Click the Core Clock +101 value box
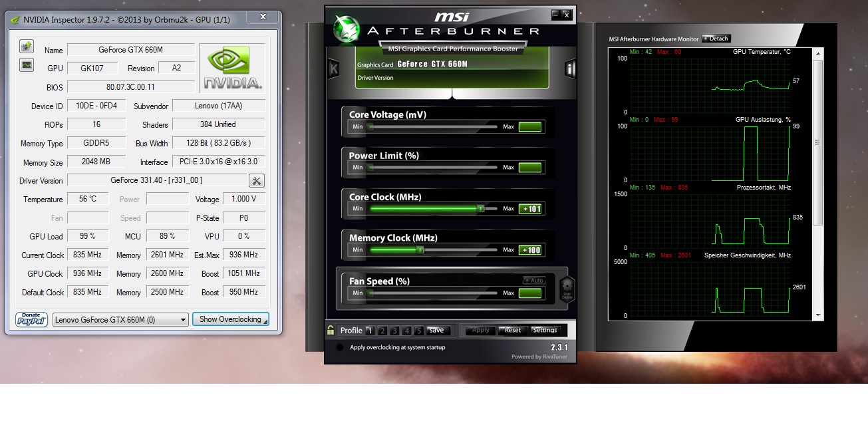Viewport: 868px width, 431px height. 531,209
